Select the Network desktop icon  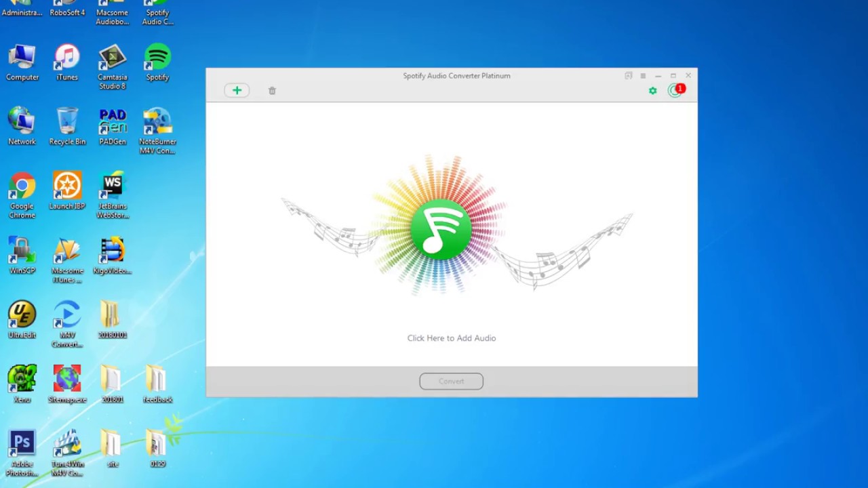pyautogui.click(x=22, y=126)
